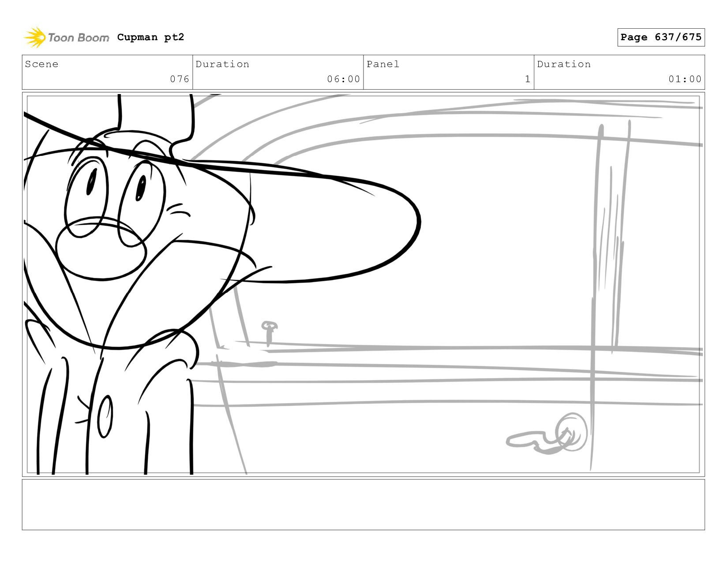Select the 'Cupman pt2' project title
Image resolution: width=728 pixels, height=563 pixels.
tap(150, 37)
